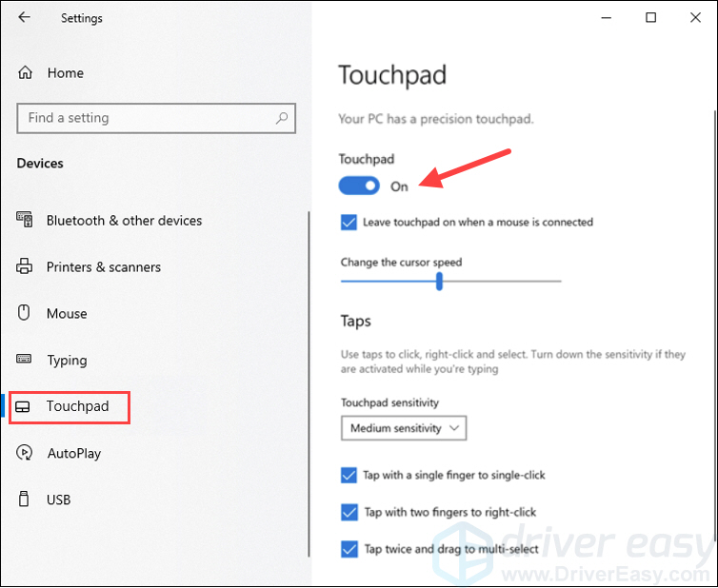The width and height of the screenshot is (718, 588).
Task: Turn off the Touchpad toggle switch
Action: 359,186
